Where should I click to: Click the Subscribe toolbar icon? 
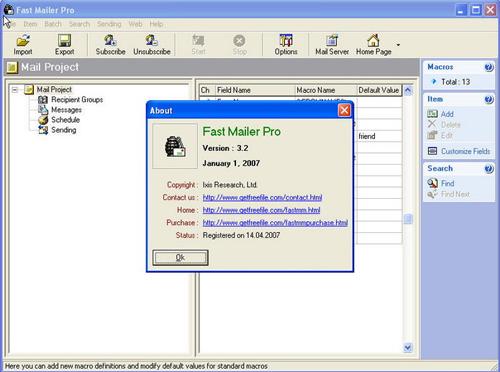110,45
